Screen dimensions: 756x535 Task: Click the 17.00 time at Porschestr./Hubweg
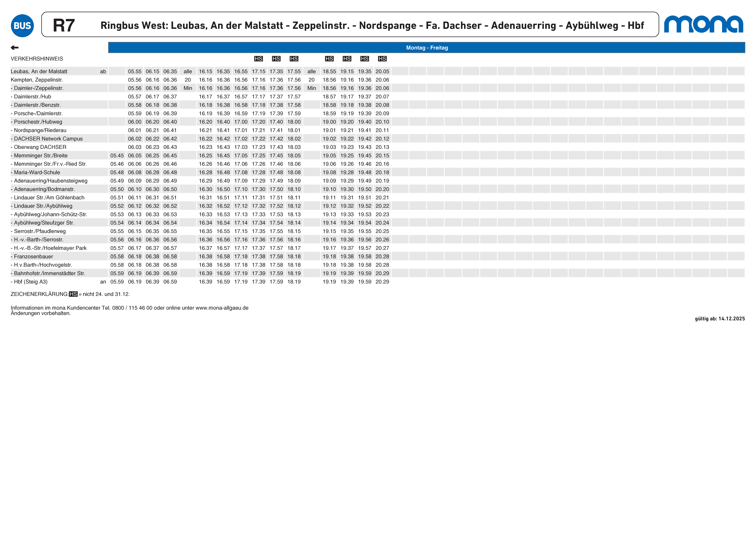[x=241, y=122]
